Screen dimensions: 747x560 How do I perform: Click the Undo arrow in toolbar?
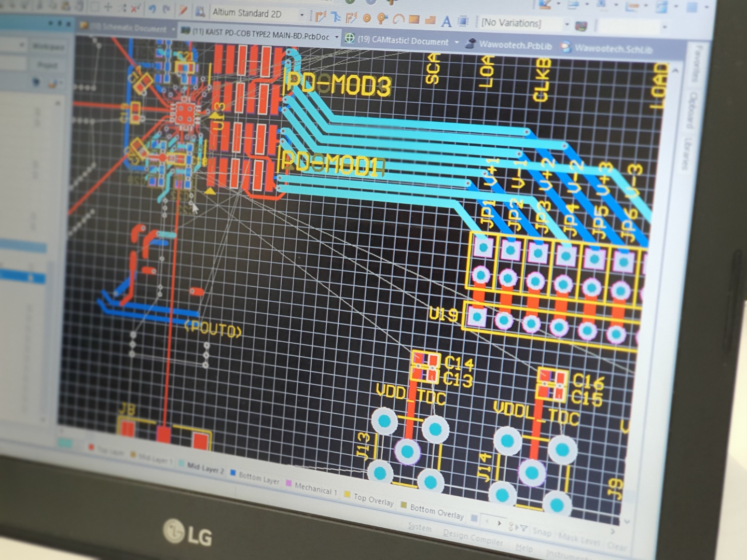point(152,9)
